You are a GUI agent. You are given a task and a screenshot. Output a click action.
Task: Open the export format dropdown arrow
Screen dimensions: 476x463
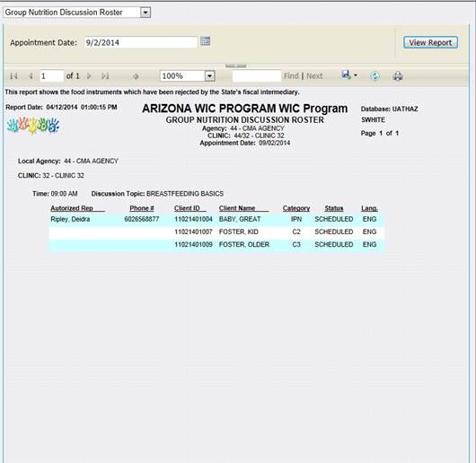pyautogui.click(x=356, y=75)
